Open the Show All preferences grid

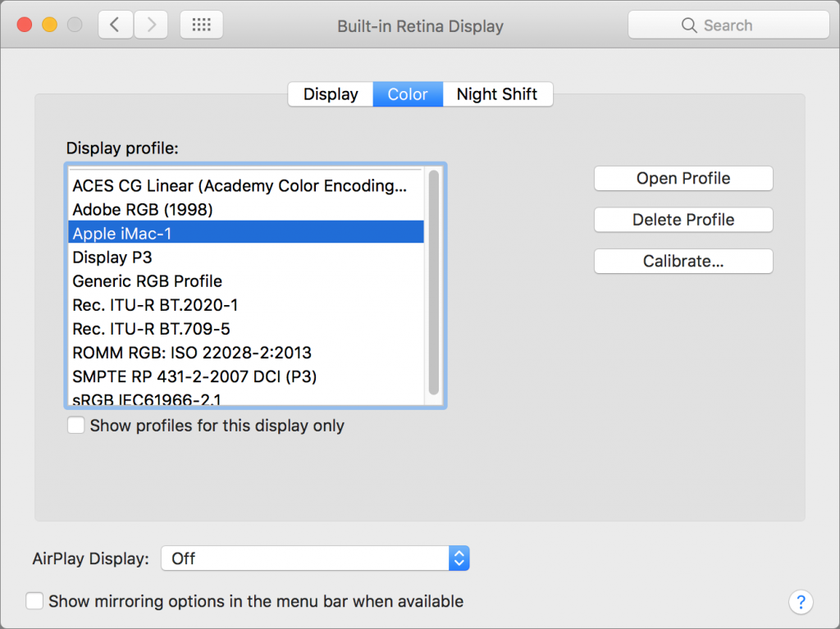coord(201,25)
